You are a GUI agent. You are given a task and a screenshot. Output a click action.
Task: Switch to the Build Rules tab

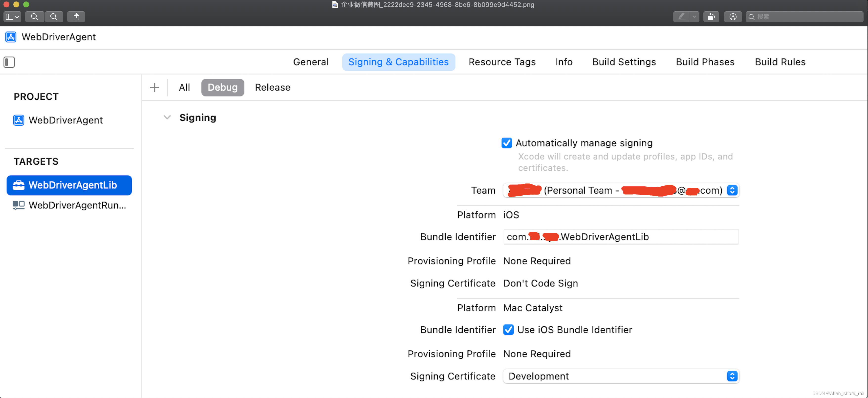click(780, 62)
